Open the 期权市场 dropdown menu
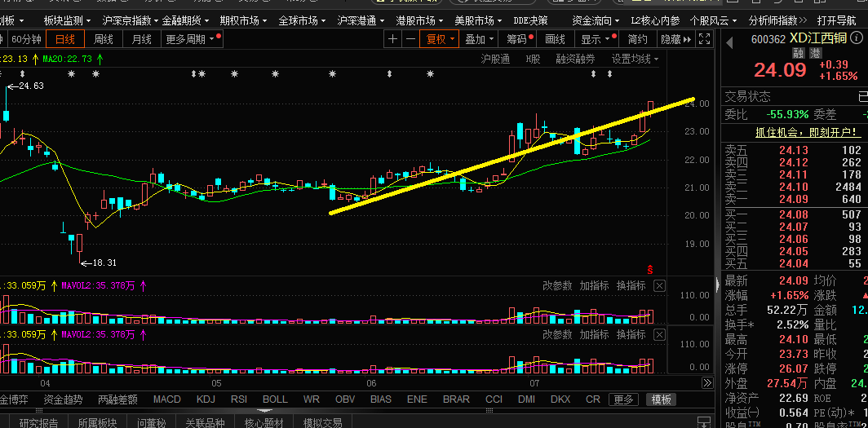868x428 pixels. 244,20
